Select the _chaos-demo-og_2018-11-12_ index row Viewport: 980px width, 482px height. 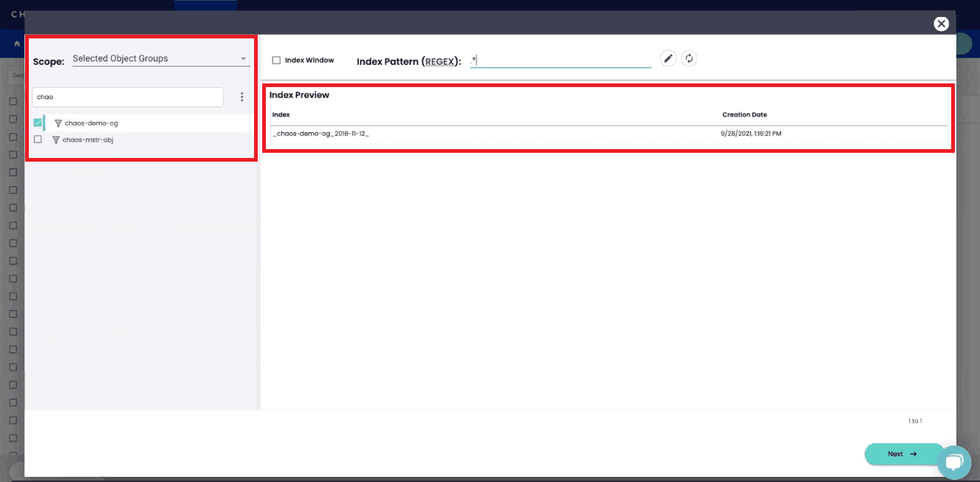pos(321,134)
